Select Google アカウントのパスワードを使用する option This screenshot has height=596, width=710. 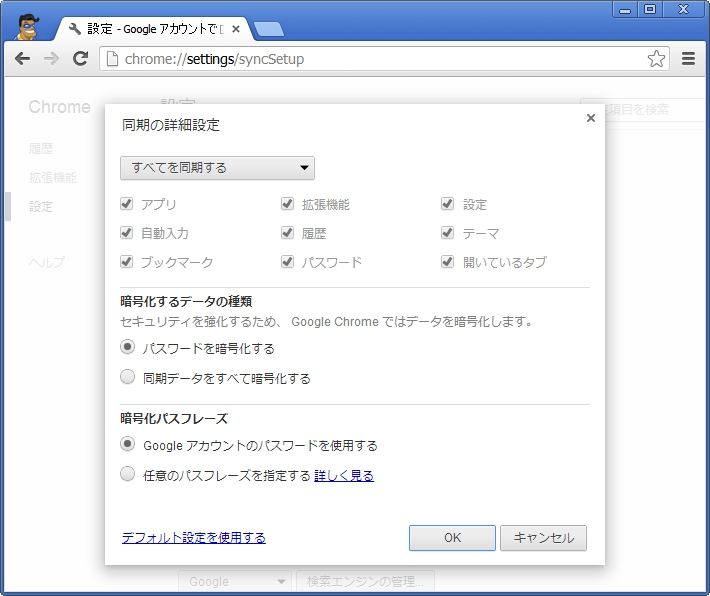coord(127,444)
